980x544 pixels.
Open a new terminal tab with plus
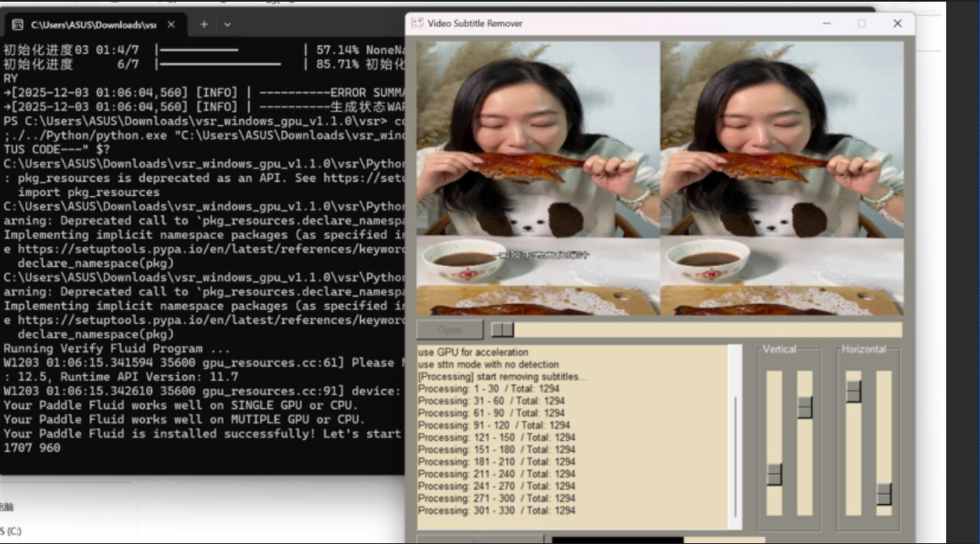(x=204, y=25)
